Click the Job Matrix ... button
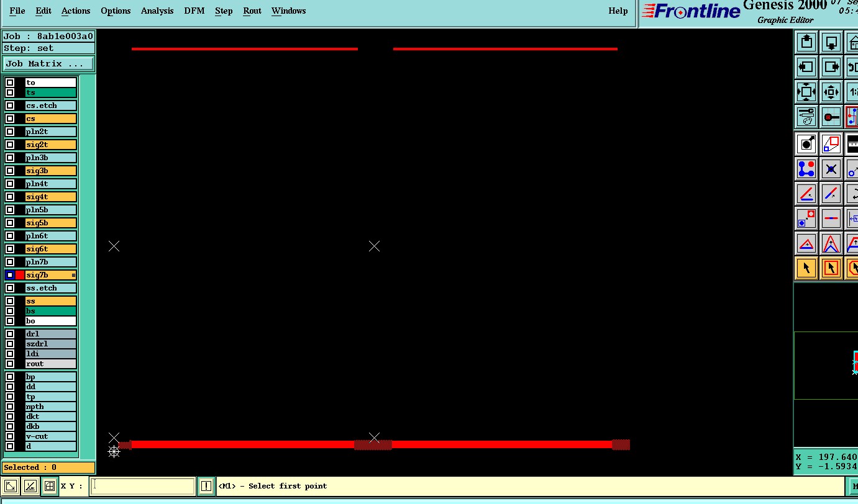The image size is (858, 504). (x=49, y=64)
